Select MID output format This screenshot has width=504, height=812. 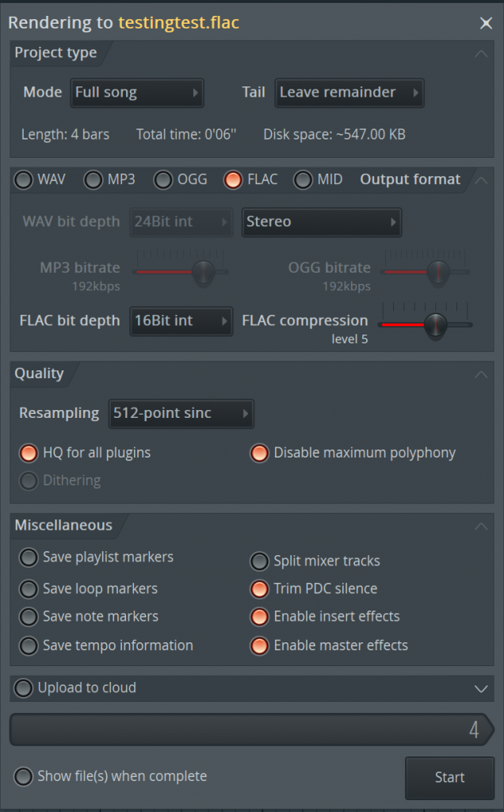(304, 180)
